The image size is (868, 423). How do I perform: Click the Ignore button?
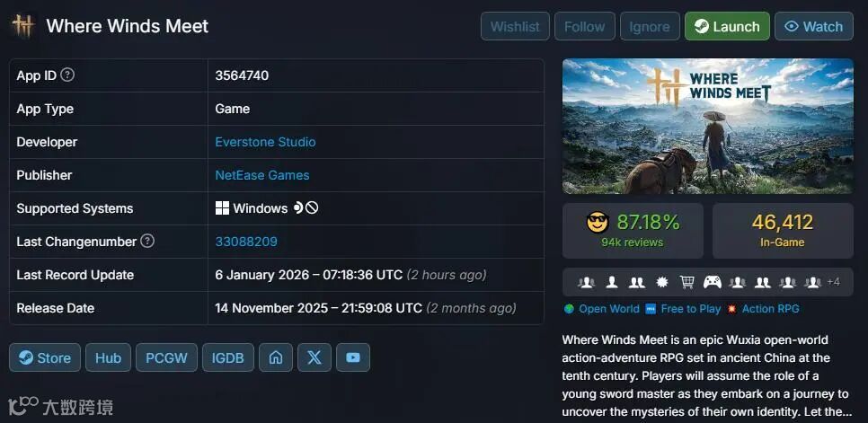tap(650, 26)
